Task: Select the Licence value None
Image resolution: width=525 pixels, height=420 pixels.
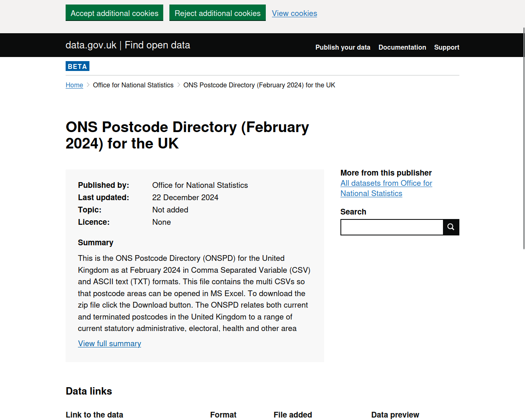Action: coord(162,222)
